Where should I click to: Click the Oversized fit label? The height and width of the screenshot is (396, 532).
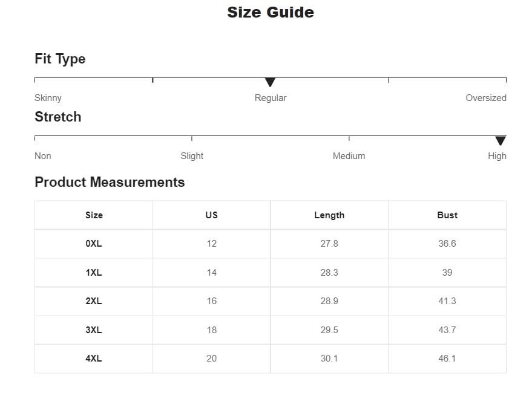point(485,98)
